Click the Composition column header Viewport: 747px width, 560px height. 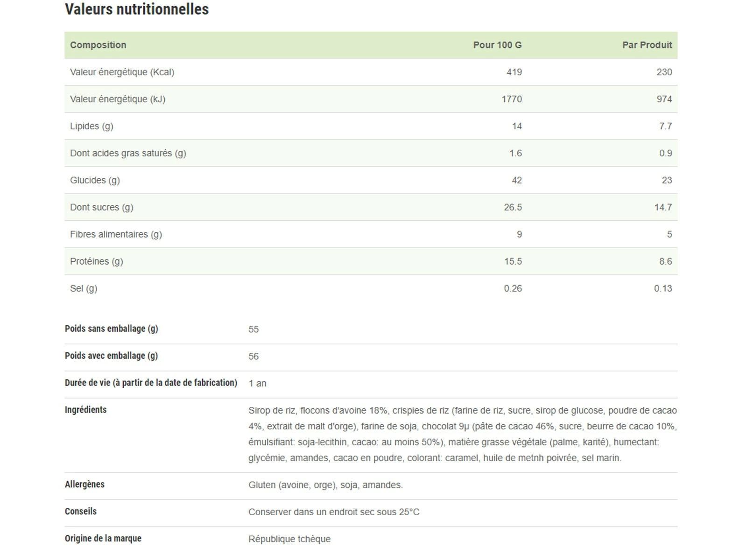[98, 45]
